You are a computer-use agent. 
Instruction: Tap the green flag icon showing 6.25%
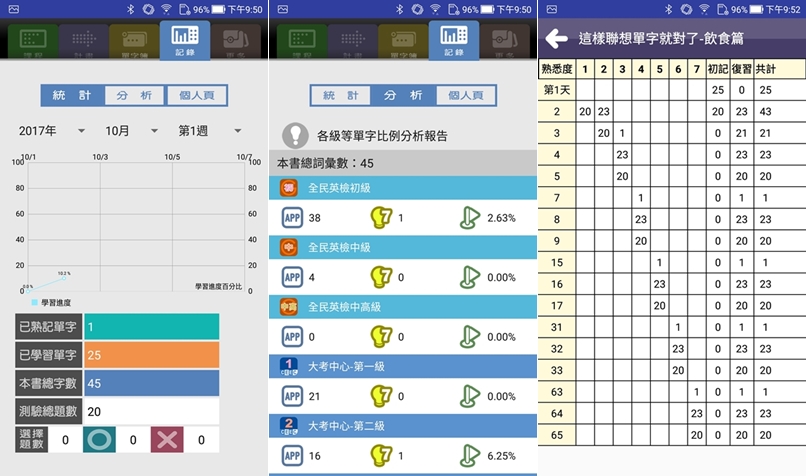[x=469, y=455]
